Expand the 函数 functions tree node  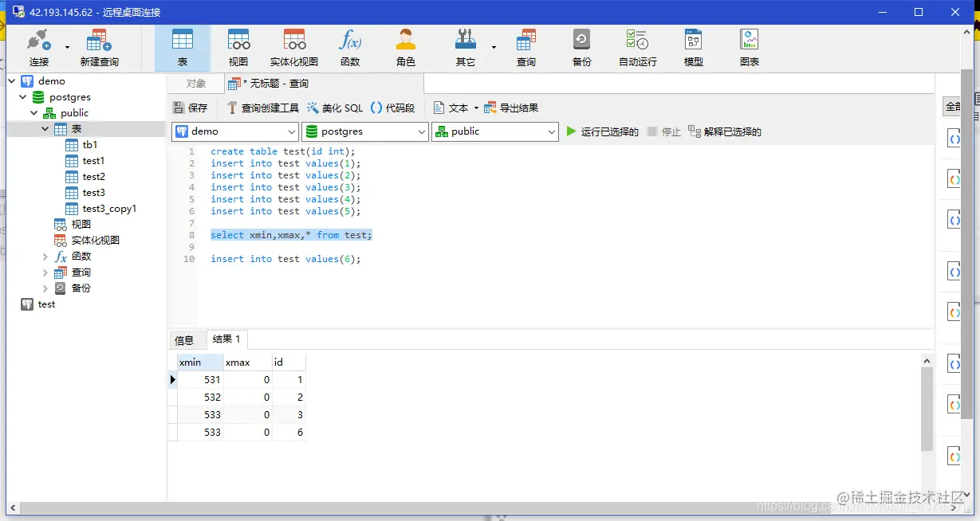[x=45, y=256]
